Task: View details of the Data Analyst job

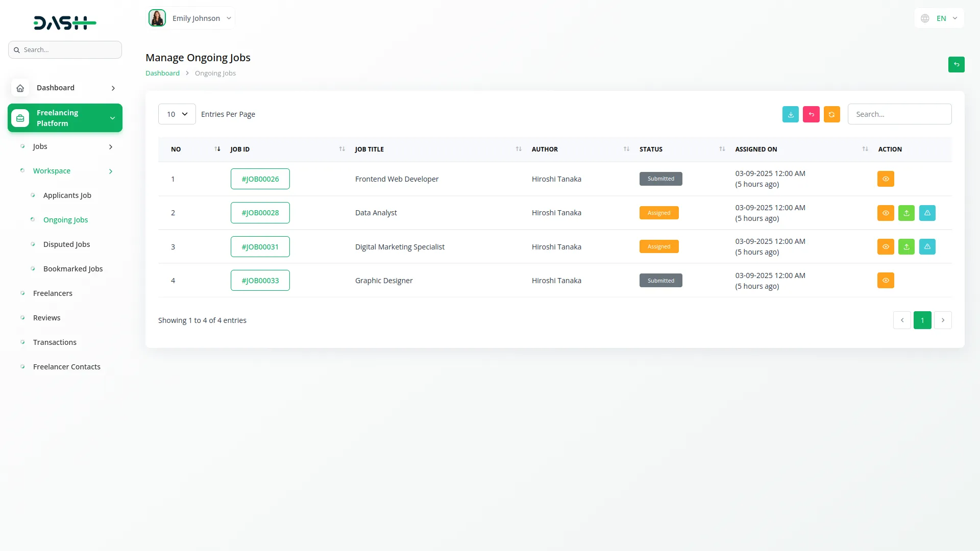Action: pyautogui.click(x=885, y=213)
